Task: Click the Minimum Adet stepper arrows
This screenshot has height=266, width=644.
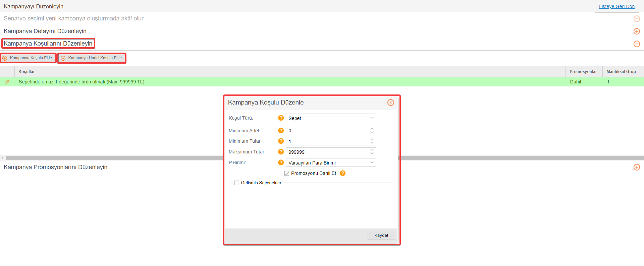Action: pyautogui.click(x=372, y=130)
